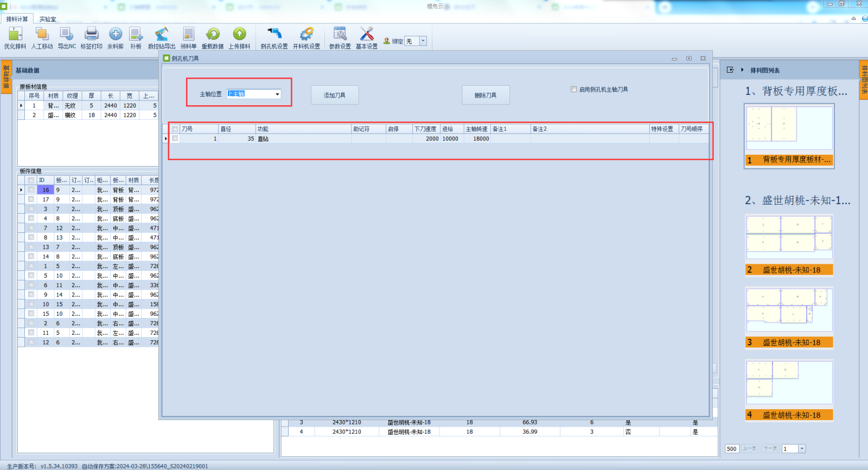Click the left orange 基础数据 side tab
This screenshot has height=470, width=868.
coord(7,77)
